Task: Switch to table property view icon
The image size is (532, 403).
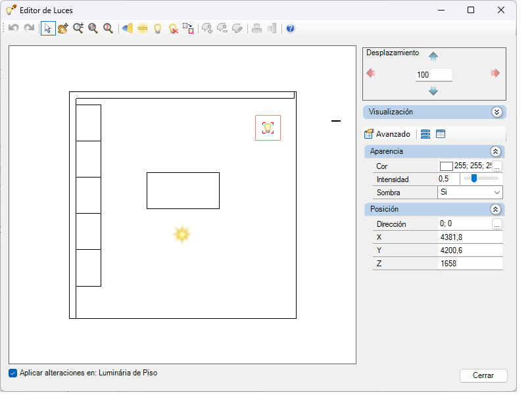Action: 441,134
